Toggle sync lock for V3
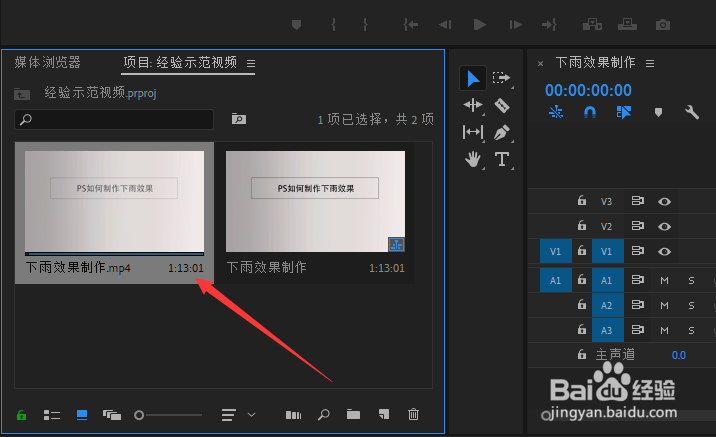 click(x=637, y=201)
